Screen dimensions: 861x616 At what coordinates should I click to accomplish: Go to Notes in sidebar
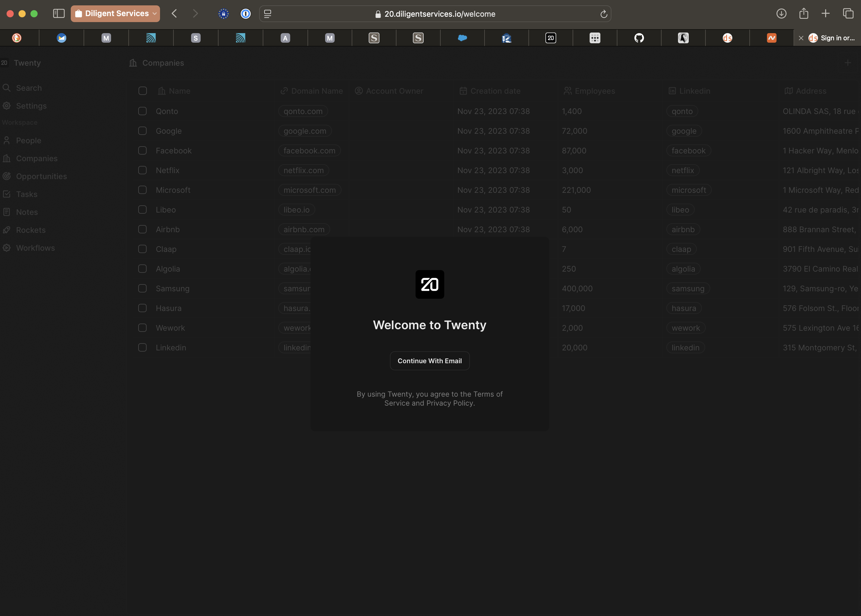27,212
